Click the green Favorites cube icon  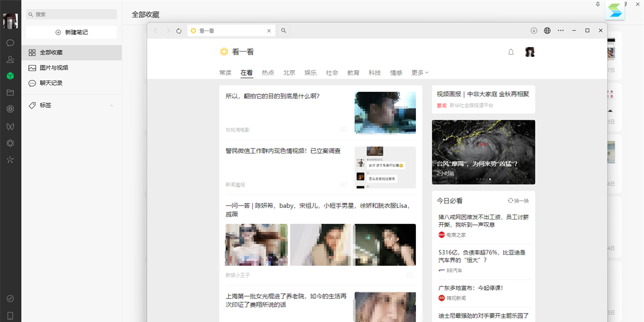click(10, 76)
